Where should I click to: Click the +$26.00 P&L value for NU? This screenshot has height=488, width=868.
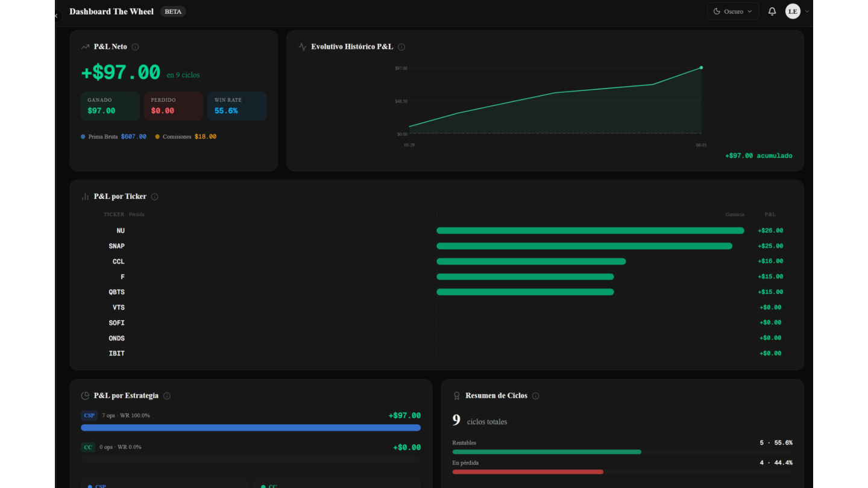(x=770, y=231)
